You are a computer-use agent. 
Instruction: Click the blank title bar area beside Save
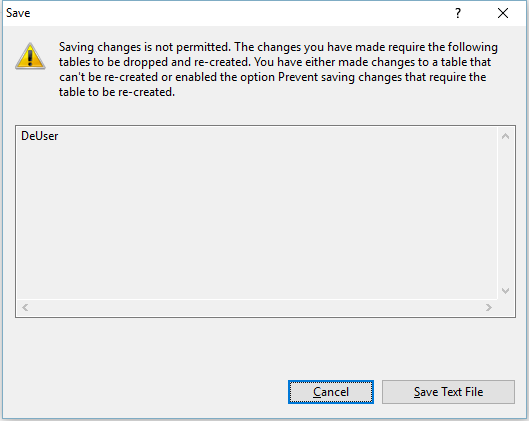236,13
